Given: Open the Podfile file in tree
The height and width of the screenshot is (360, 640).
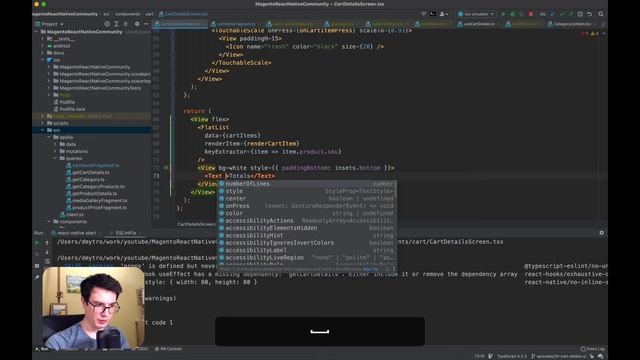Looking at the screenshot, I should (x=67, y=102).
